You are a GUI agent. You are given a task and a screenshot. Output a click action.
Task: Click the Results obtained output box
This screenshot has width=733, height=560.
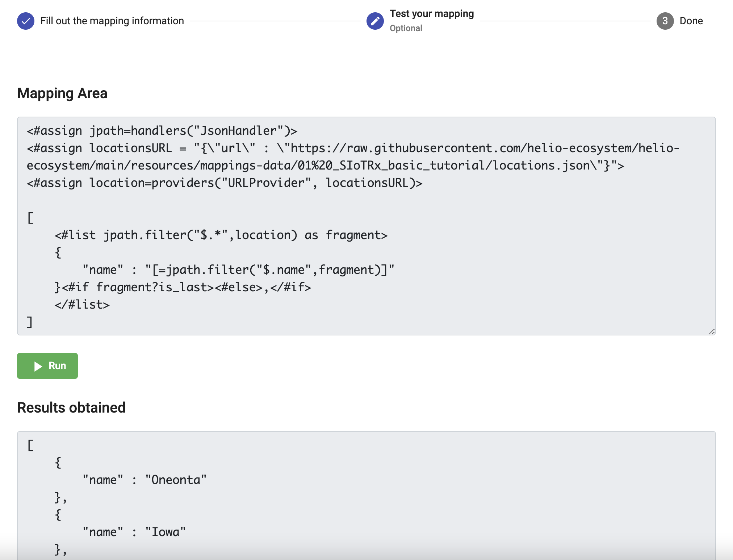click(x=366, y=496)
